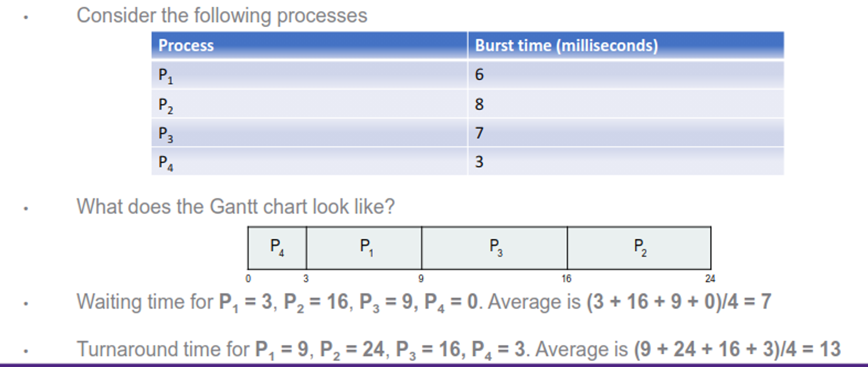This screenshot has height=367, width=868.
Task: Click the 'Consider the following processes' text
Action: click(222, 15)
